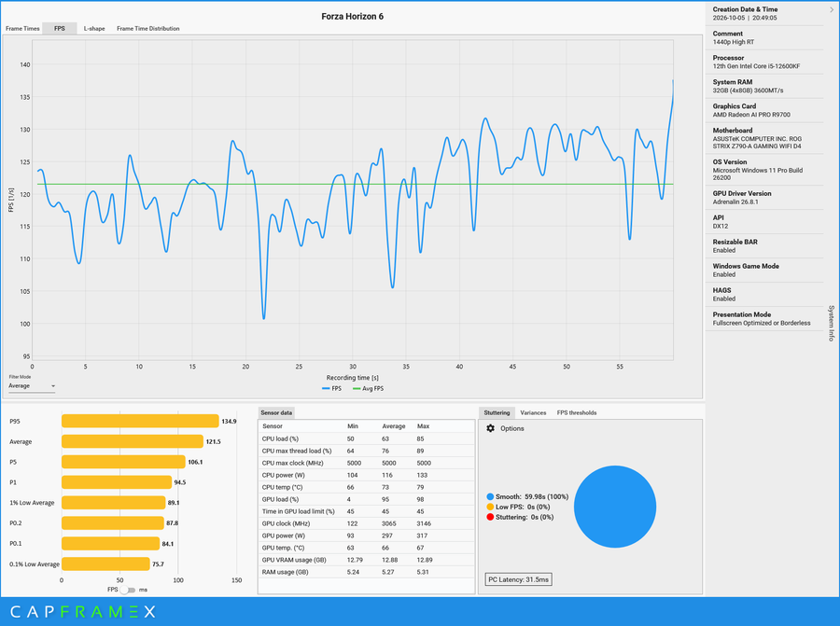This screenshot has height=626, width=840.
Task: Switch to the Frame Times tab
Action: 22,28
